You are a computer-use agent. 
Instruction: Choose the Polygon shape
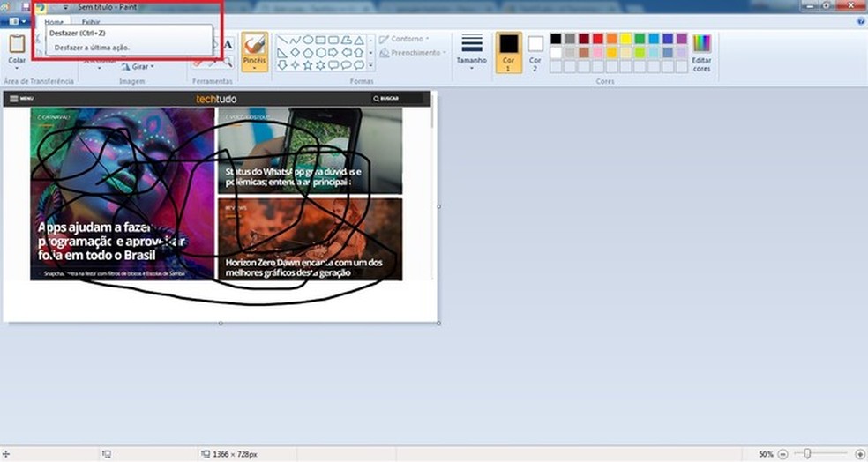[x=346, y=40]
